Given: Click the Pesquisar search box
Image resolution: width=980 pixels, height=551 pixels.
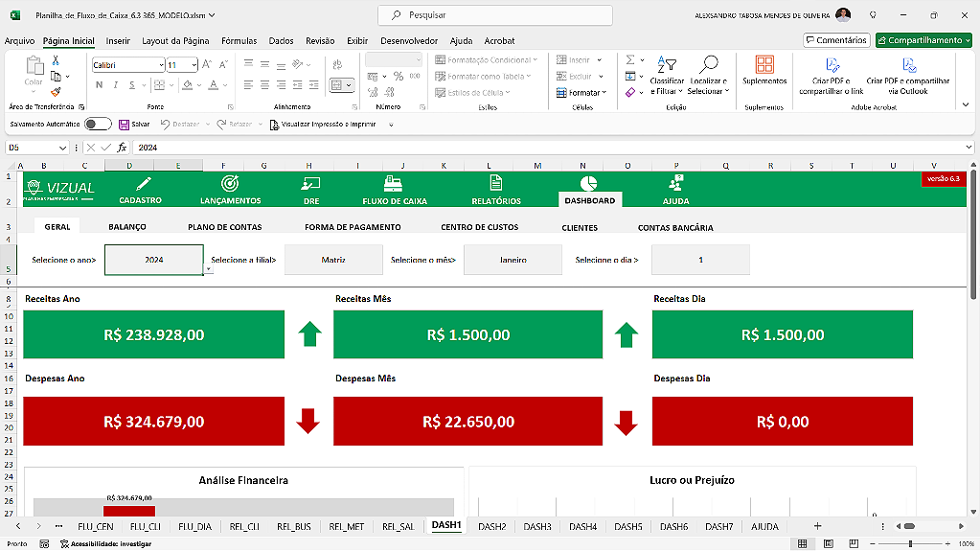Looking at the screenshot, I should pyautogui.click(x=495, y=15).
